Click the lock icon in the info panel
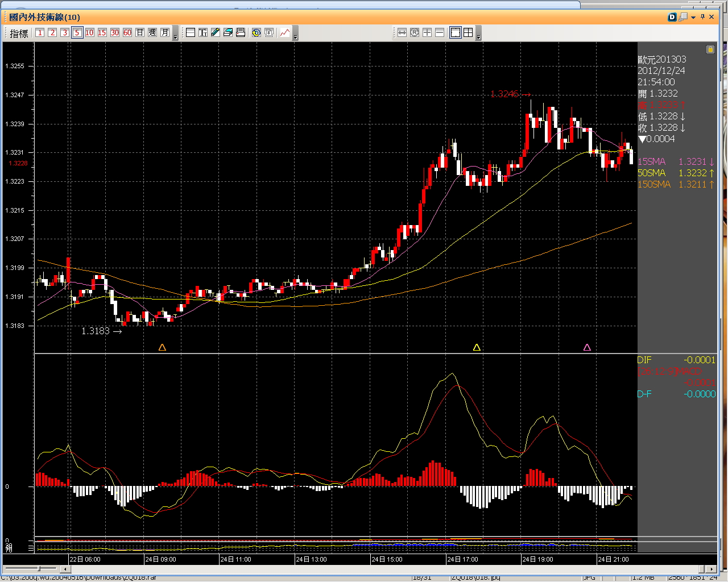The width and height of the screenshot is (728, 582). 710,49
